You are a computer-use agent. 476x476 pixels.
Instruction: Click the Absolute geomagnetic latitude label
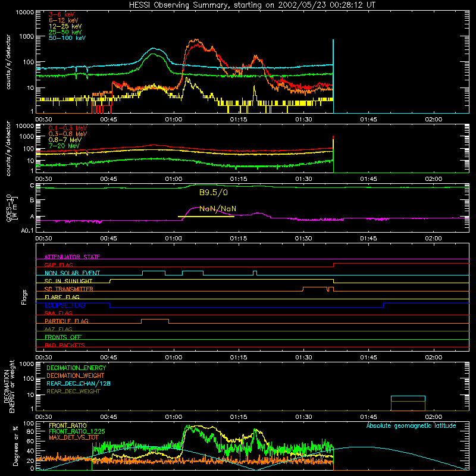pyautogui.click(x=411, y=425)
